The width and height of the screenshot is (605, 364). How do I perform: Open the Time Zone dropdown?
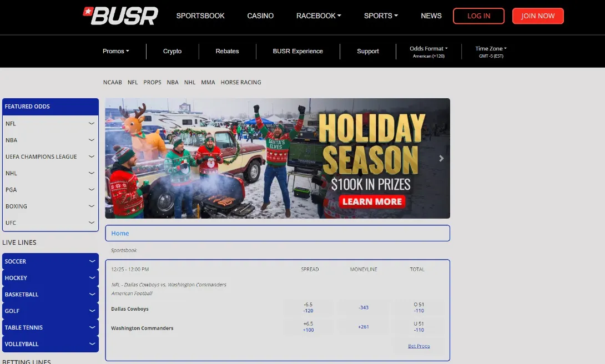[490, 48]
